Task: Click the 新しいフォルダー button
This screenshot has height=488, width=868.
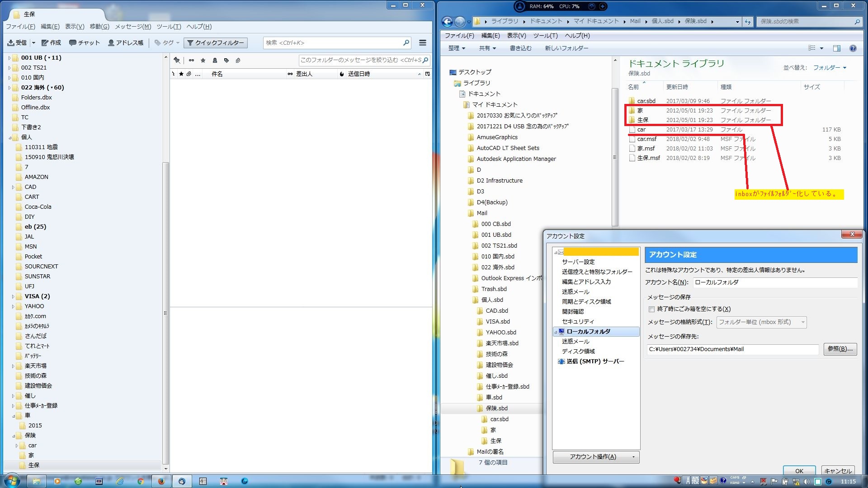Action: tap(566, 48)
